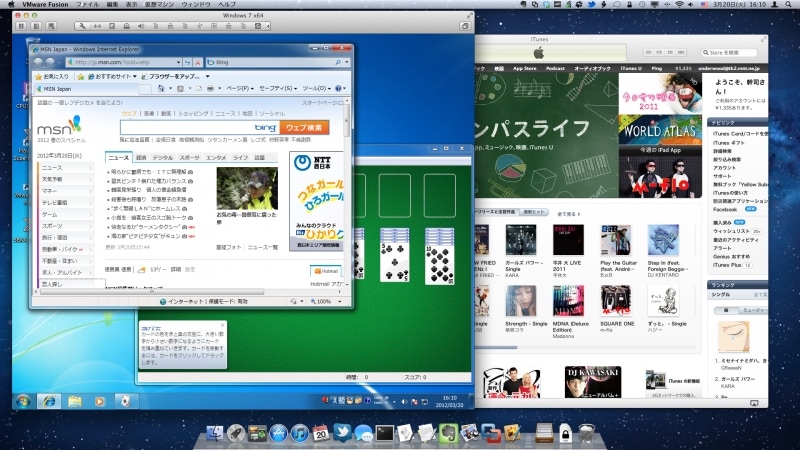Viewport: 800px width, 450px height.
Task: Open Evernote elephant icon in Dock
Action: [448, 433]
